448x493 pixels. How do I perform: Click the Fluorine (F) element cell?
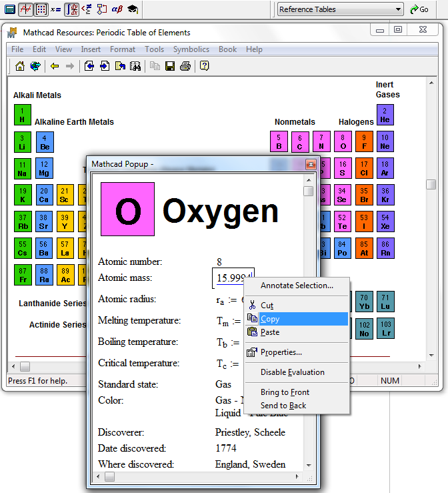[364, 141]
